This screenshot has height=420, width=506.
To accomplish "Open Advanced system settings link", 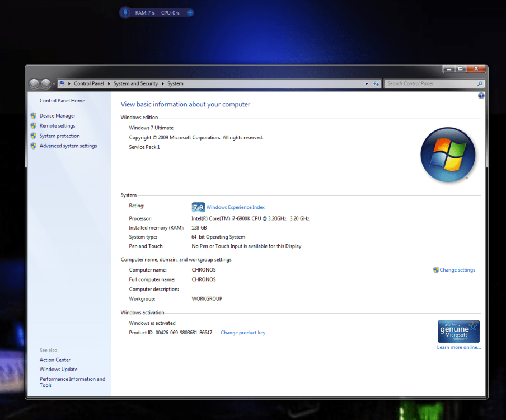I will (68, 146).
